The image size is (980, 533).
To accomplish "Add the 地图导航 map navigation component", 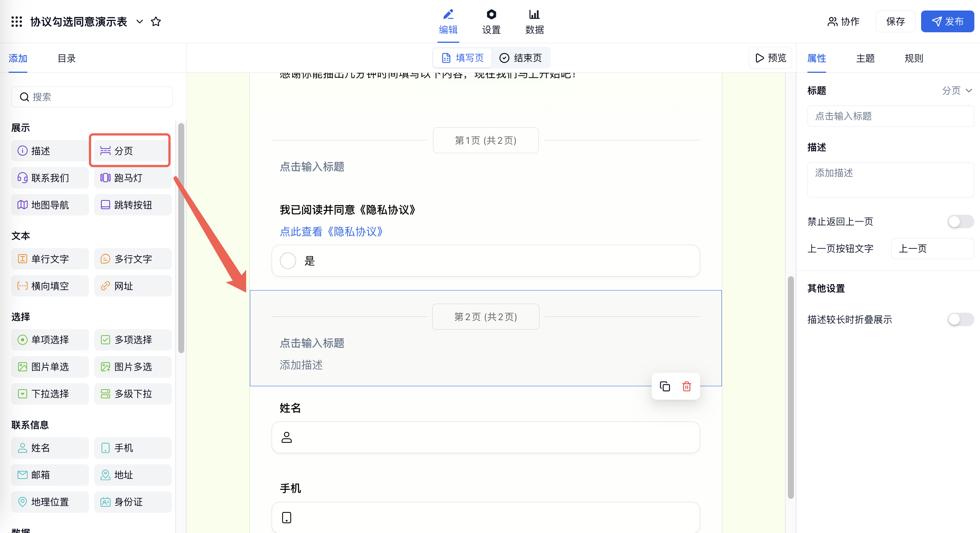I will click(50, 205).
